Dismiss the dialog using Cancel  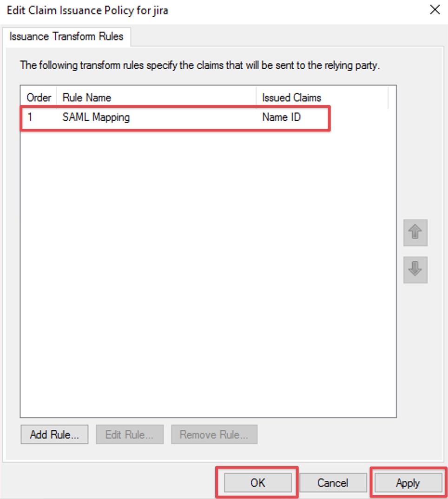click(333, 483)
